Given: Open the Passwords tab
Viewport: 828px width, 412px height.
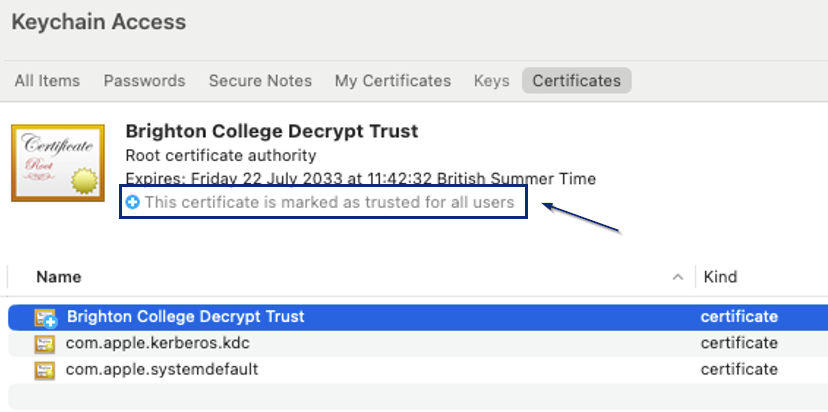Looking at the screenshot, I should 144,81.
